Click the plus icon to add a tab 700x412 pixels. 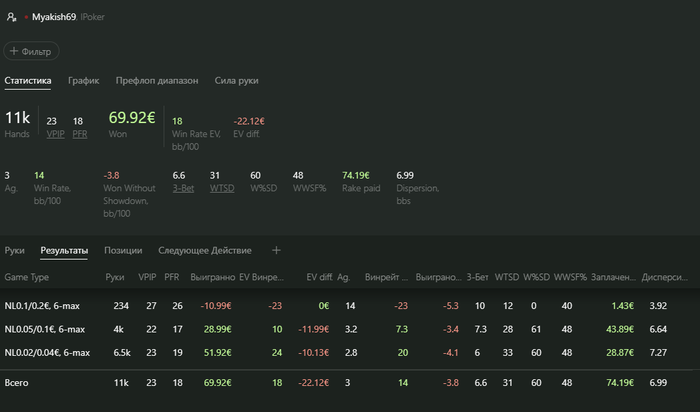tap(277, 250)
